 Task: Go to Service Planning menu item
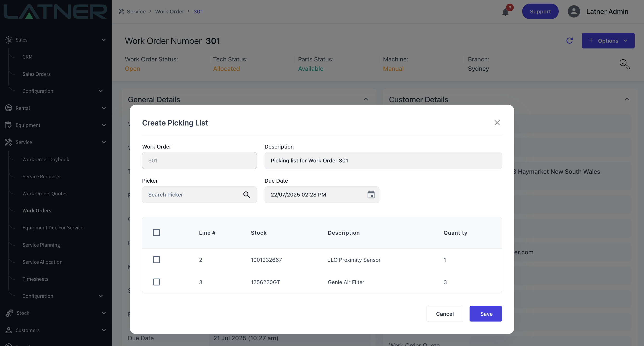click(x=41, y=245)
